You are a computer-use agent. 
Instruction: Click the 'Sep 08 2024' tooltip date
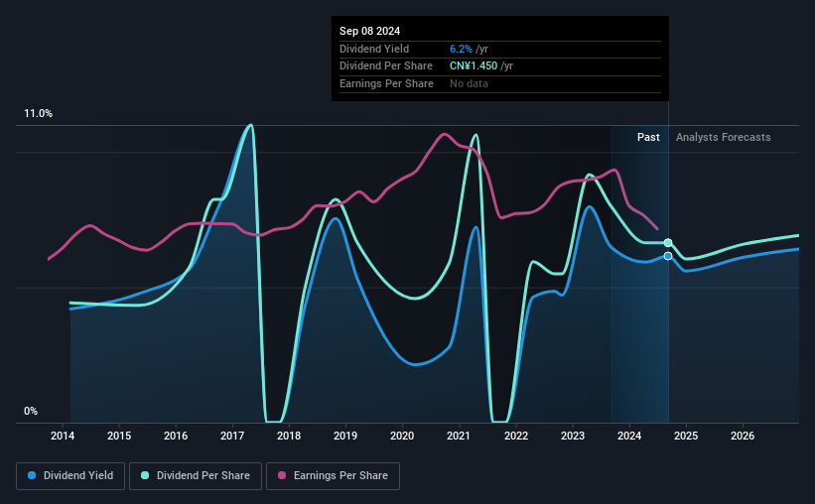(369, 31)
